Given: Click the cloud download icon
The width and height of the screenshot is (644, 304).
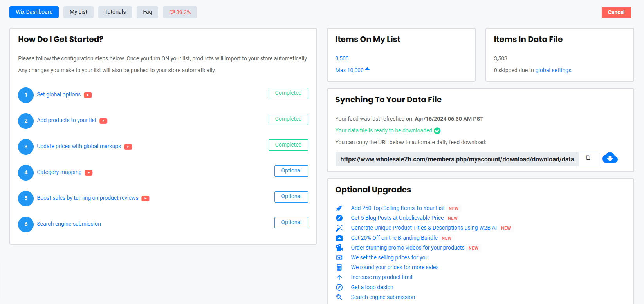Looking at the screenshot, I should click(610, 158).
